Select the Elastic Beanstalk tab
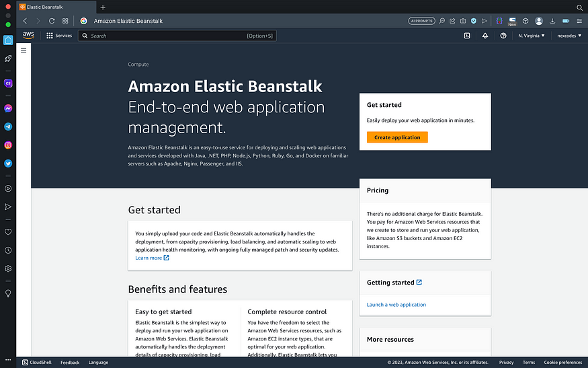This screenshot has width=588, height=368. click(56, 7)
